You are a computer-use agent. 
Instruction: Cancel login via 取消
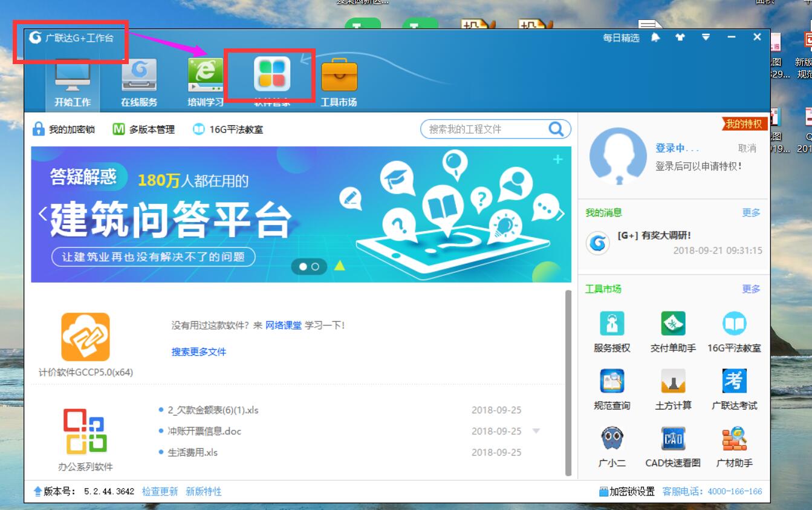point(747,148)
